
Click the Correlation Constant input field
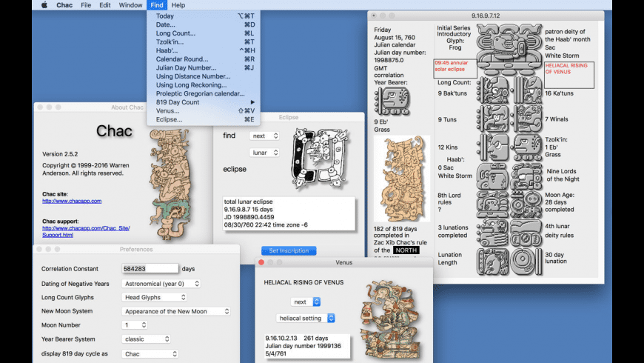pyautogui.click(x=150, y=269)
